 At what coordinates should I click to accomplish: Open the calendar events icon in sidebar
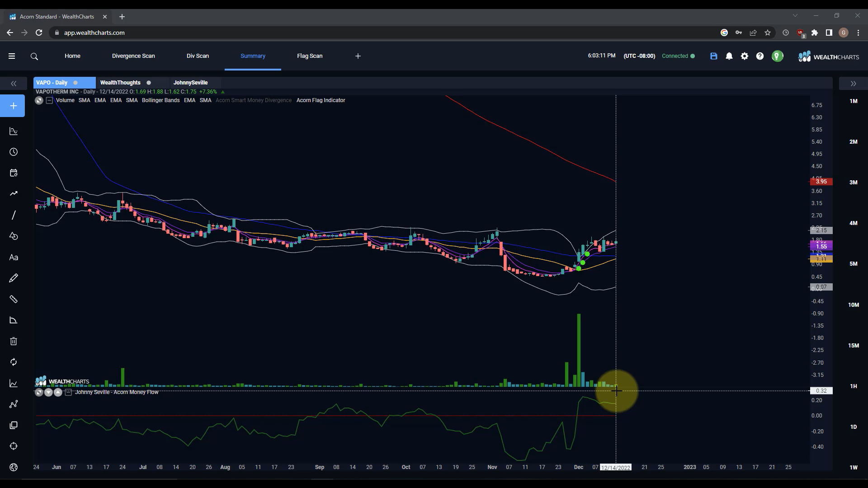pos(14,173)
